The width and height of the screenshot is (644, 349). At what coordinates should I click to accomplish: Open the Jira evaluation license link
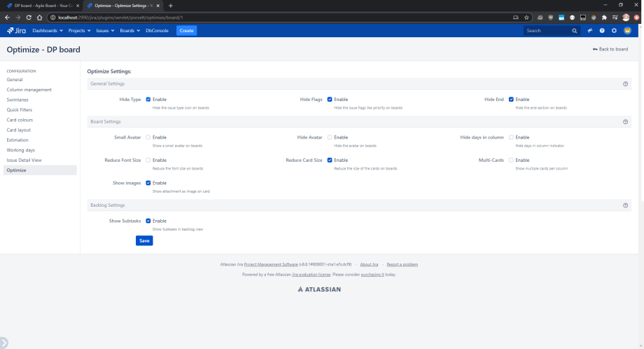pyautogui.click(x=311, y=275)
